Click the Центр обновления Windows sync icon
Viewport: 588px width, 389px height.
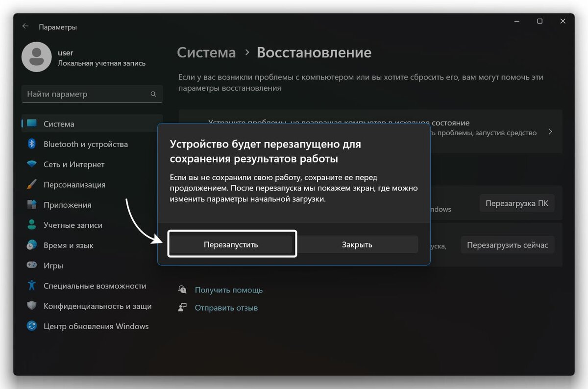[x=32, y=326]
